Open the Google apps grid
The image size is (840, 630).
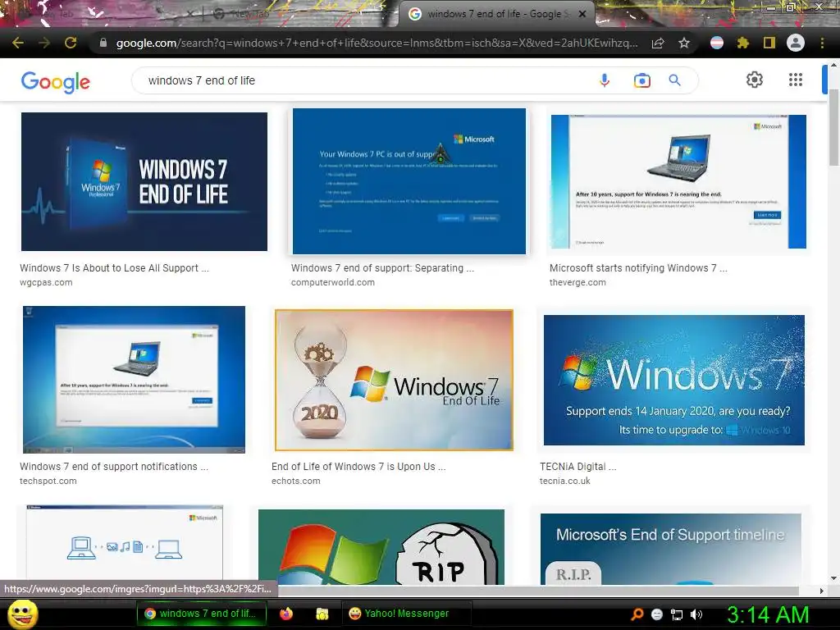(x=796, y=80)
